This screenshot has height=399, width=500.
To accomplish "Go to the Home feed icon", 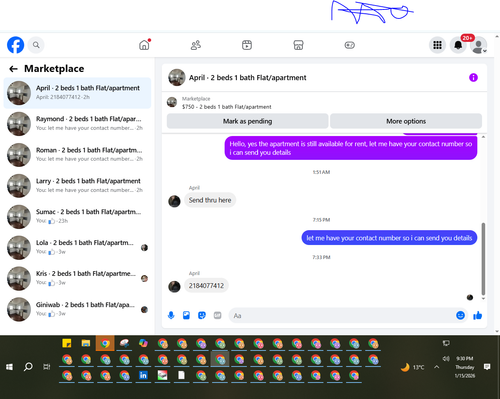I will coord(144,45).
